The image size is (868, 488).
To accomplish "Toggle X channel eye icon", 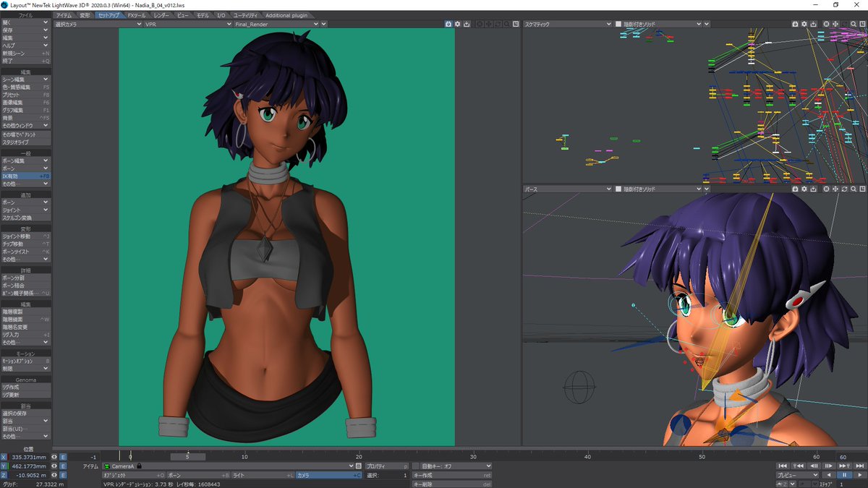I will (x=54, y=457).
